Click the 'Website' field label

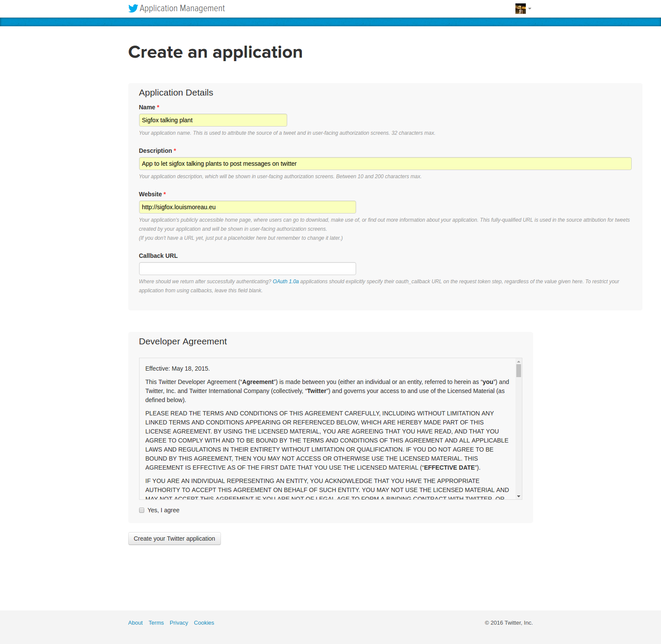tap(150, 194)
